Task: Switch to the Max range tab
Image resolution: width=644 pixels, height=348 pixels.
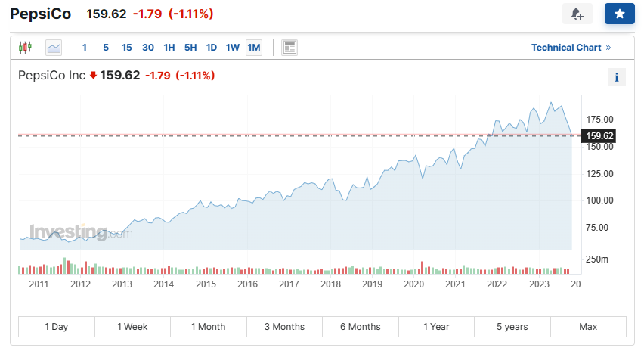Action: [x=588, y=327]
